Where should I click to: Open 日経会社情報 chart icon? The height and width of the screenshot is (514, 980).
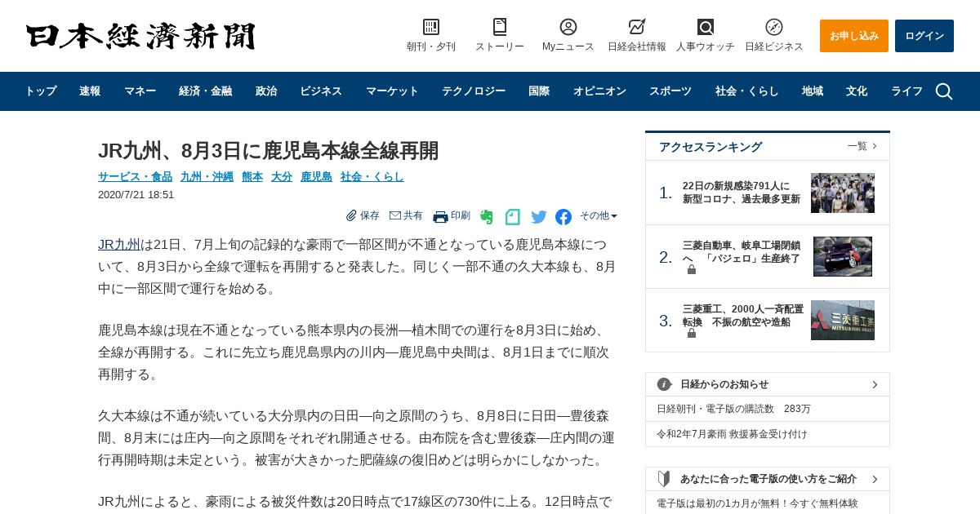tap(637, 27)
